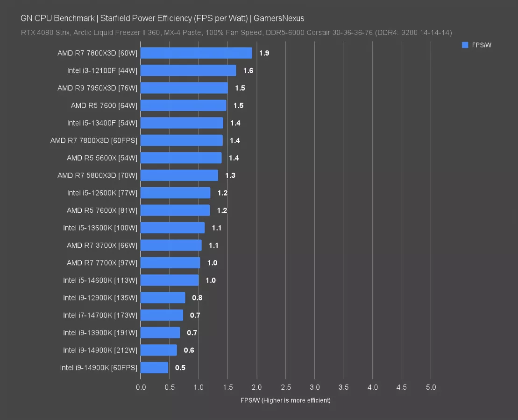The width and height of the screenshot is (518, 420).
Task: Select the AMD R7 3700X [66W] label
Action: pos(102,245)
